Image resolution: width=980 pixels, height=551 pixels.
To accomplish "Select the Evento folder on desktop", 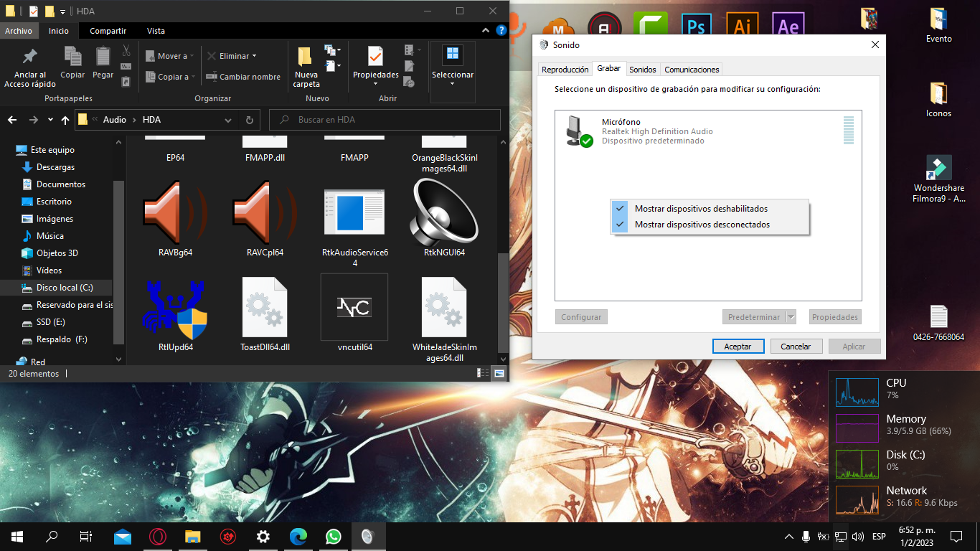I will (938, 26).
